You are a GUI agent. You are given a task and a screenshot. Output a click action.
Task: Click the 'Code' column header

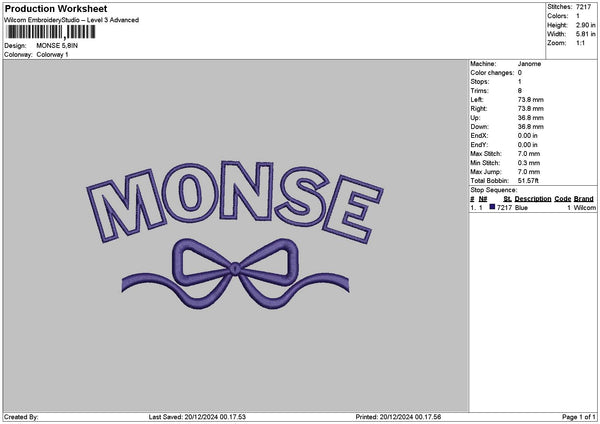pos(562,199)
